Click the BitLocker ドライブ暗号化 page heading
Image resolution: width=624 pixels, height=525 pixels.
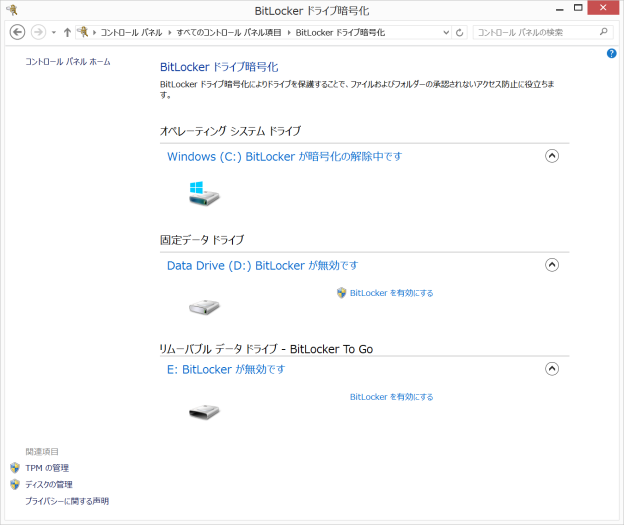pyautogui.click(x=219, y=67)
